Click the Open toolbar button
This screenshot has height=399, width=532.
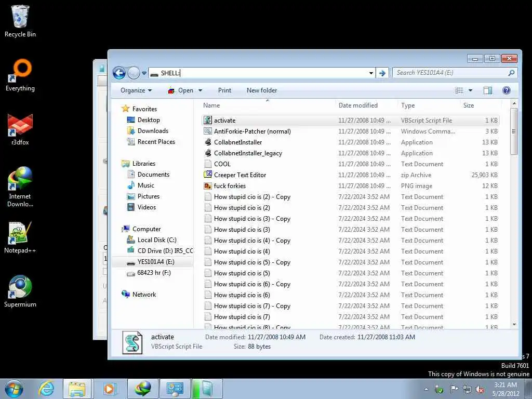tap(181, 90)
